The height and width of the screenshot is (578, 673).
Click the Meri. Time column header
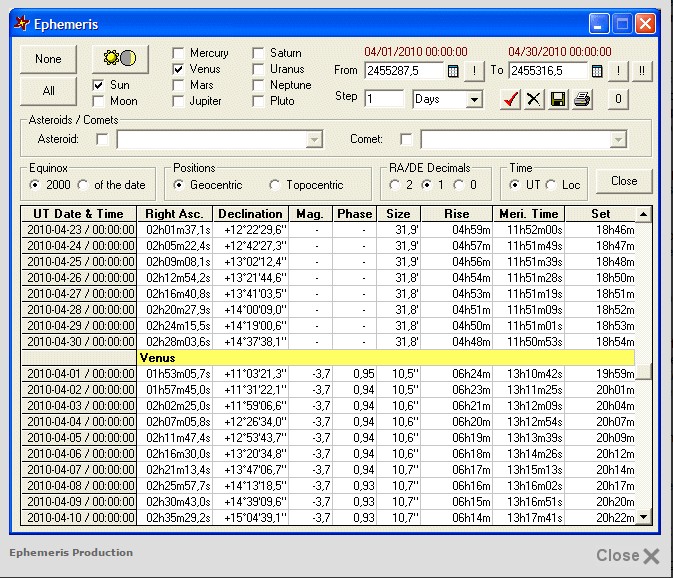(529, 214)
